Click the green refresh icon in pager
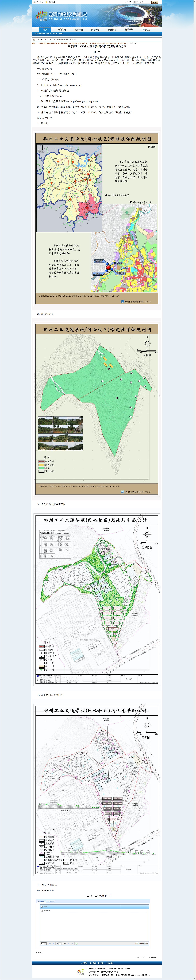The height and width of the screenshot is (980, 196). coord(77,944)
